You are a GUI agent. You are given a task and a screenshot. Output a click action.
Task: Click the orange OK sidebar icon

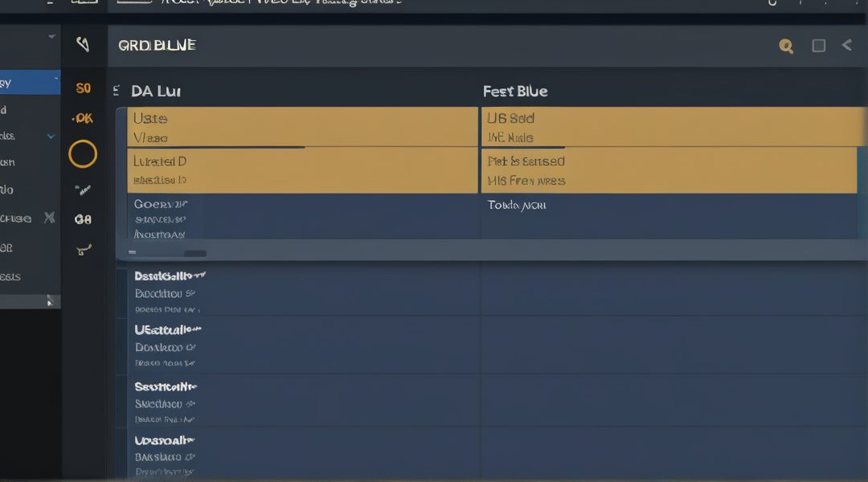point(83,118)
